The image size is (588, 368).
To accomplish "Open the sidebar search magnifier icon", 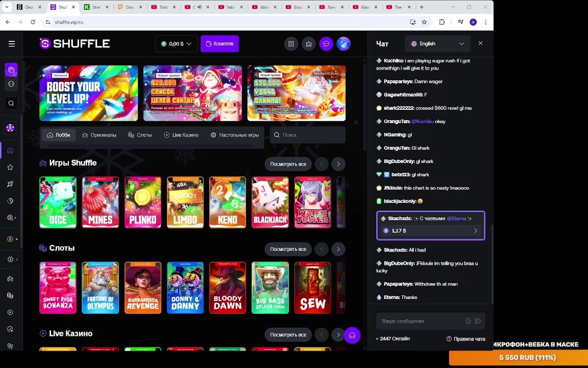I will tap(11, 103).
